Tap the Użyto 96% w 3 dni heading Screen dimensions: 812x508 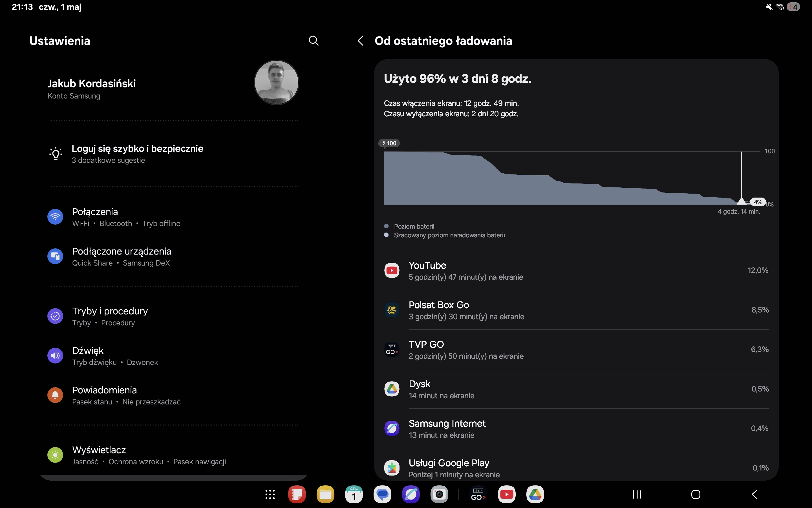[x=458, y=79]
